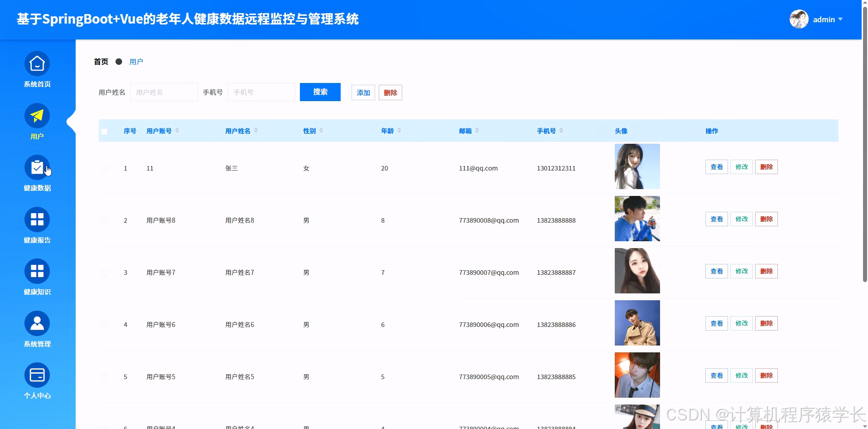Open 张三's profile photo thumbnail
This screenshot has height=429, width=868.
pyautogui.click(x=637, y=166)
